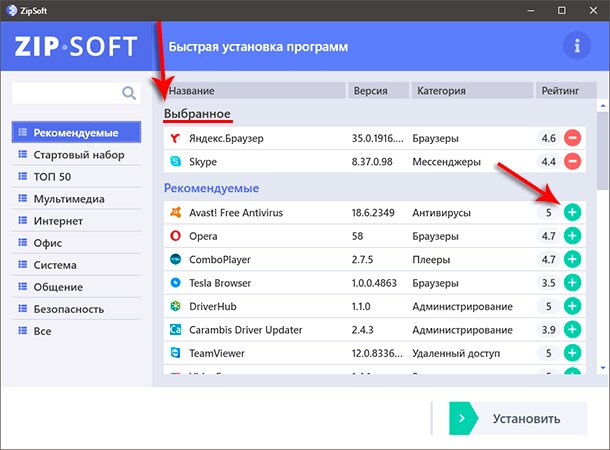Image resolution: width=610 pixels, height=450 pixels.
Task: Select the Carambis Driver Updater name
Action: [245, 329]
